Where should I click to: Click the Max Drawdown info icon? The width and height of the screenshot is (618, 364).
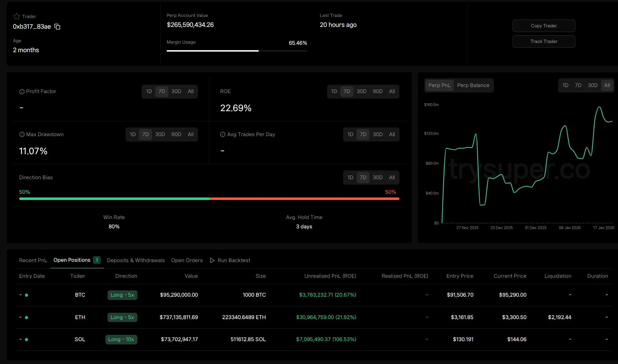pos(22,134)
